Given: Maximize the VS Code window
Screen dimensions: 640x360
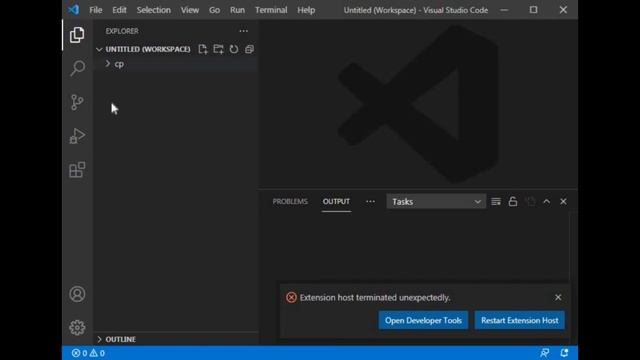Looking at the screenshot, I should (533, 10).
